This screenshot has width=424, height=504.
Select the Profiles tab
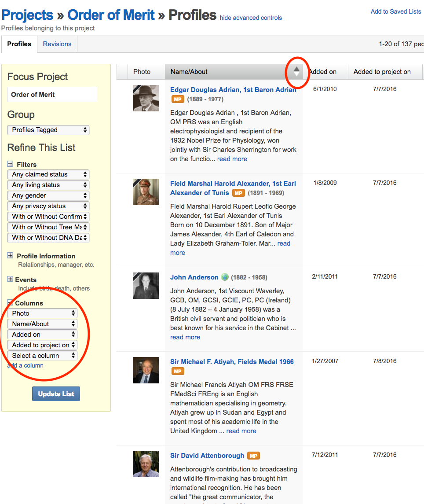19,44
